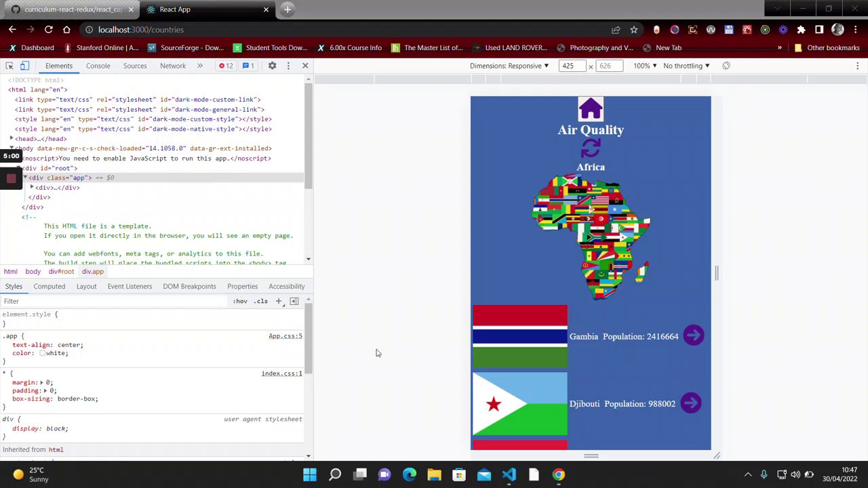868x488 pixels.
Task: Open device toolbar more options menu
Action: [857, 66]
